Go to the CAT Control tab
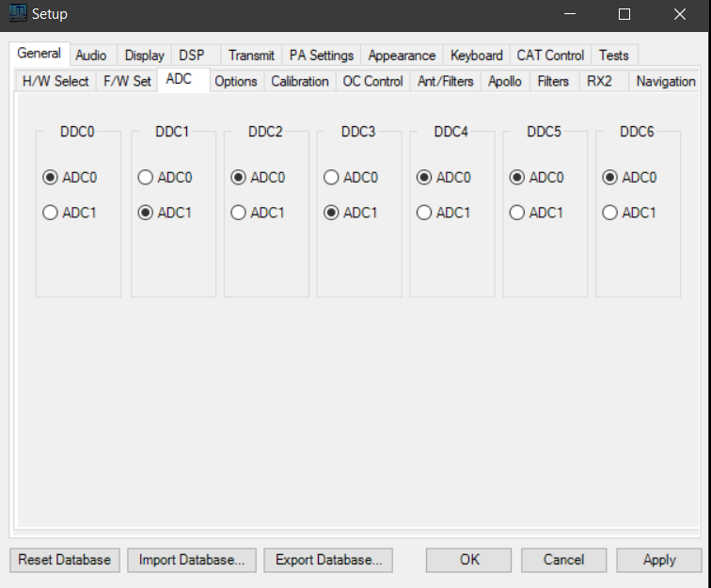 click(x=550, y=56)
